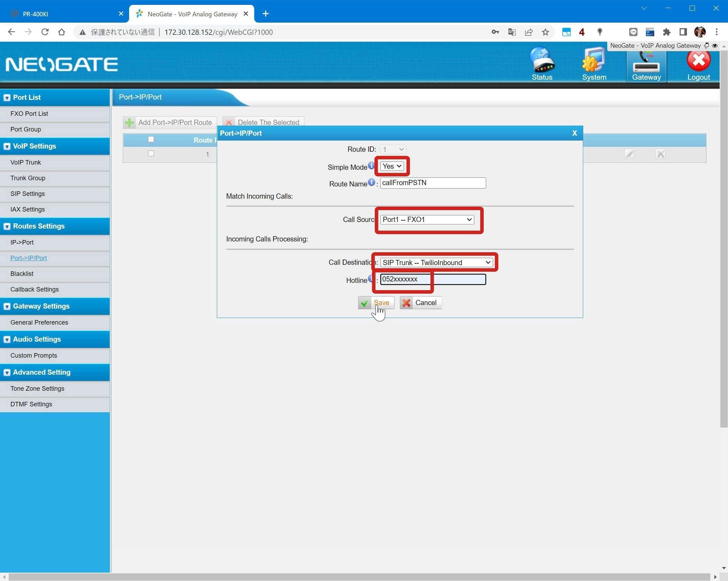Image resolution: width=728 pixels, height=581 pixels.
Task: Click the Hotline info icon
Action: (x=371, y=278)
